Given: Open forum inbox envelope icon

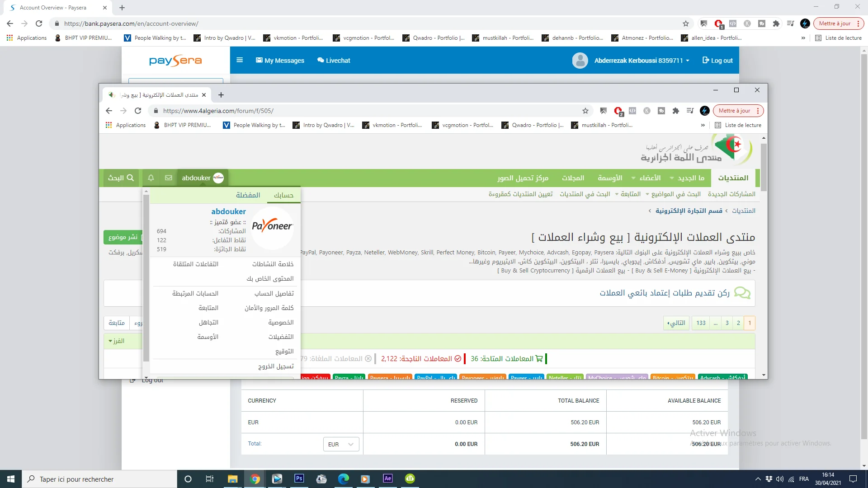Looking at the screenshot, I should coord(169,178).
